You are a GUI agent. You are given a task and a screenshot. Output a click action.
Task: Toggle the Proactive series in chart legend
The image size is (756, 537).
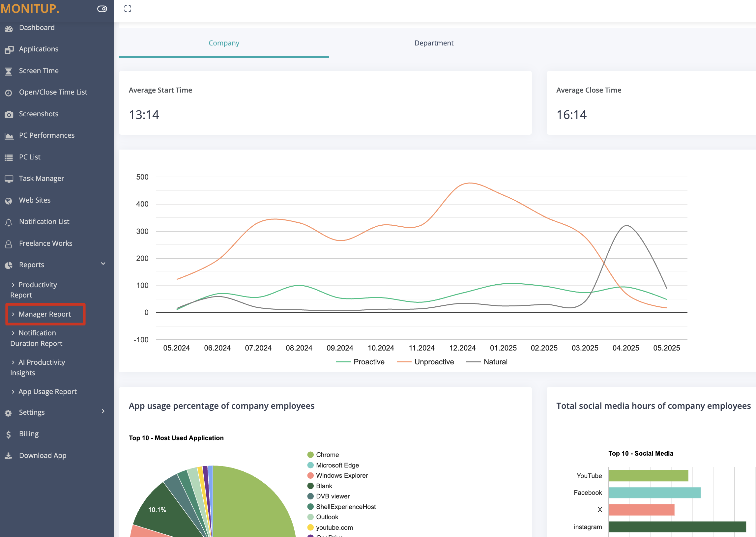tap(360, 362)
